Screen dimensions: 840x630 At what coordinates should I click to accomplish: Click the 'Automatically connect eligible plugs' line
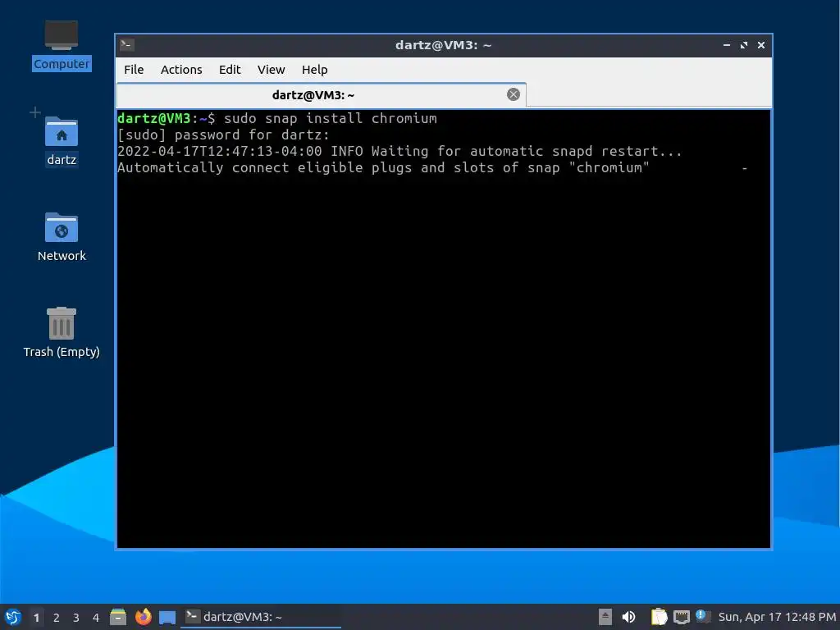[383, 167]
